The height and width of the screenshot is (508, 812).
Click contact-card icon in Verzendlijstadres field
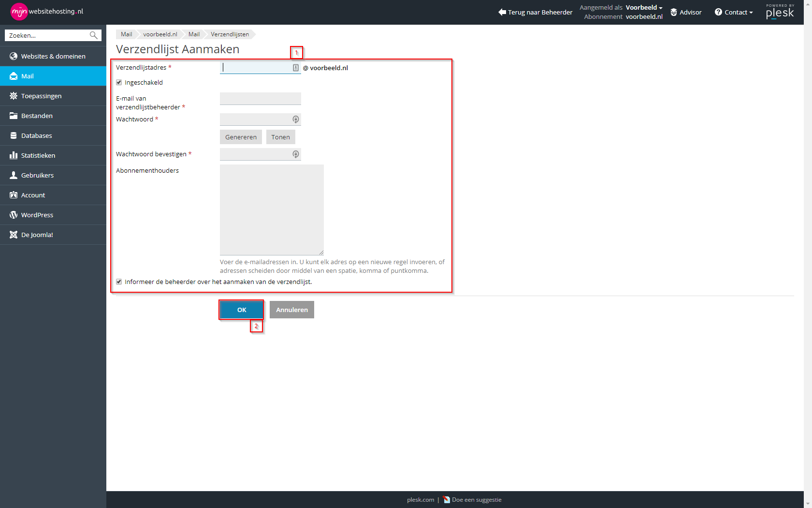296,68
